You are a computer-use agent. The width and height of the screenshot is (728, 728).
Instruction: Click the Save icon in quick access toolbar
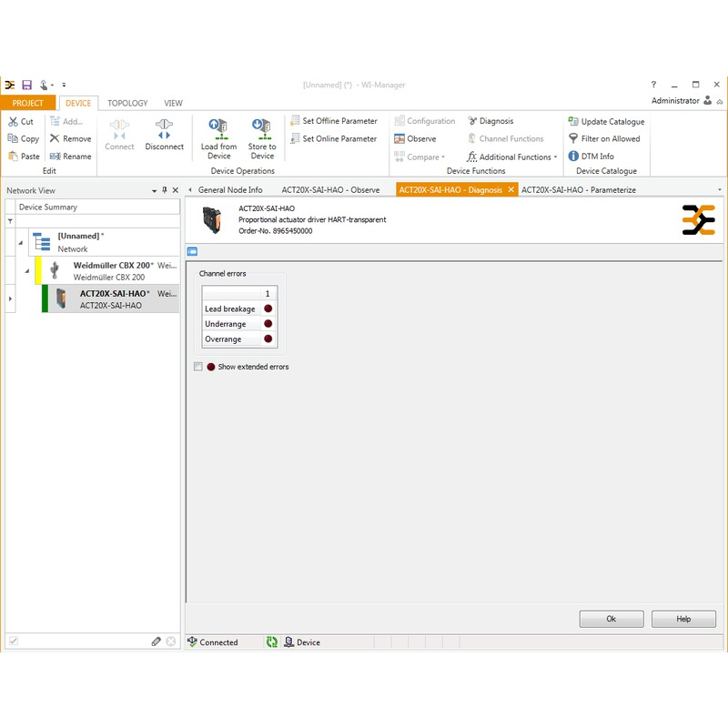(x=27, y=85)
